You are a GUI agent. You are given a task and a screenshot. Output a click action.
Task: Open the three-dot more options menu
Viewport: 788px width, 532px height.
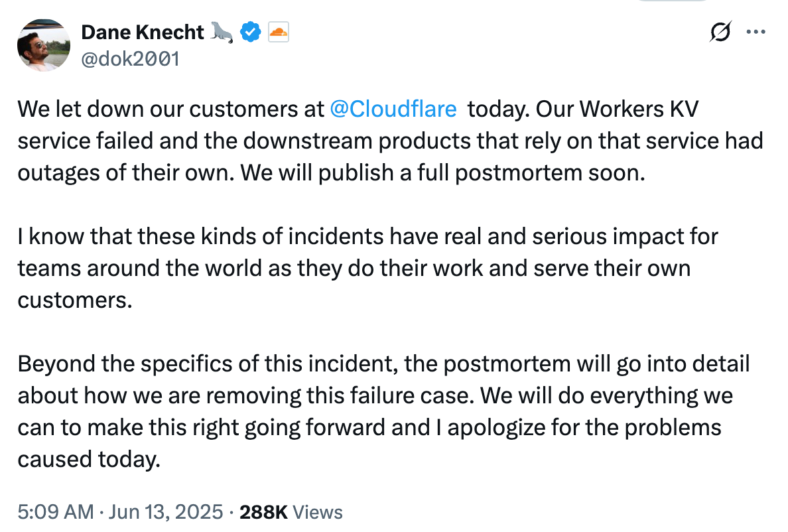tap(756, 32)
